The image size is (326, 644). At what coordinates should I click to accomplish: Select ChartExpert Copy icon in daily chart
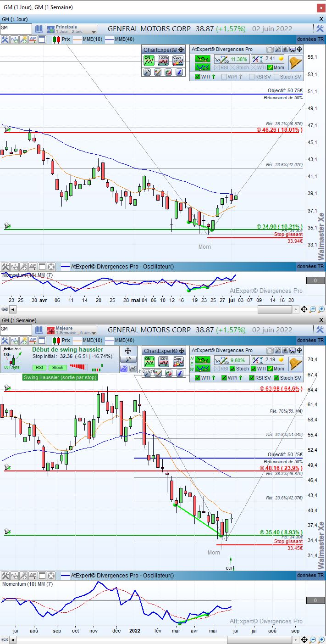(177, 61)
